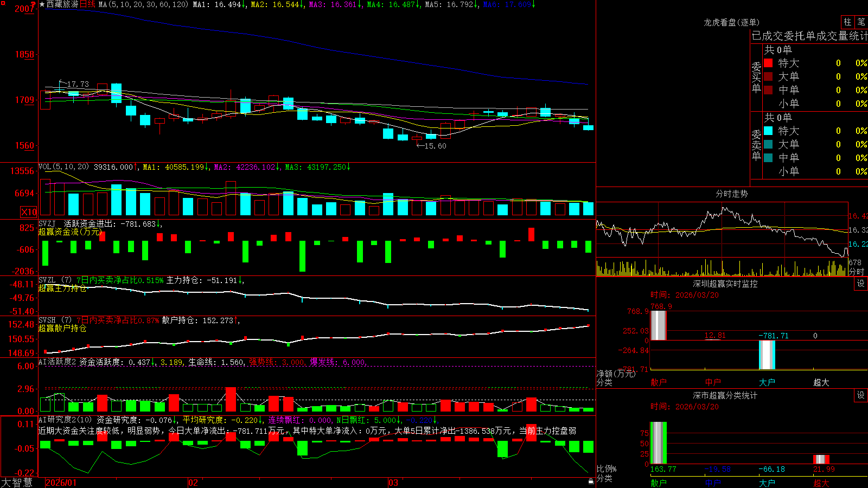The width and height of the screenshot is (868, 488).
Task: Click the 委卖单 section label
Action: (756, 145)
